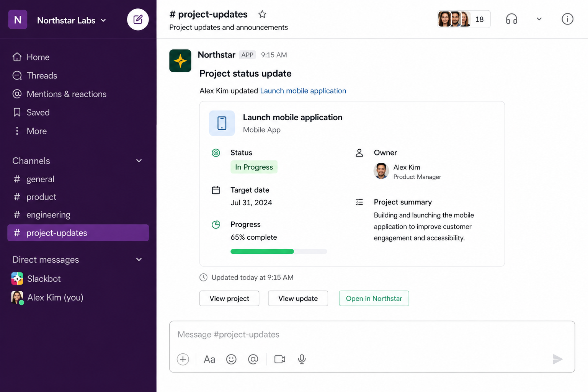588x392 pixels.
Task: Select the project-updates channel
Action: (78, 233)
